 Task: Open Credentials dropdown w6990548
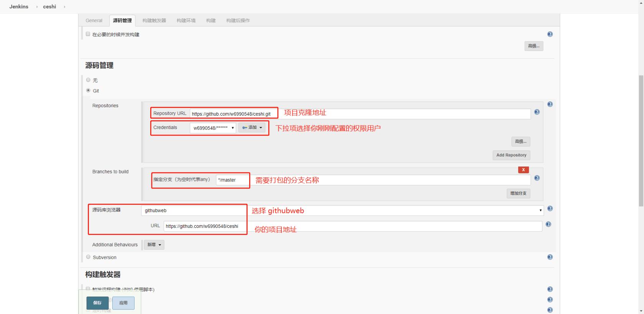pyautogui.click(x=213, y=128)
